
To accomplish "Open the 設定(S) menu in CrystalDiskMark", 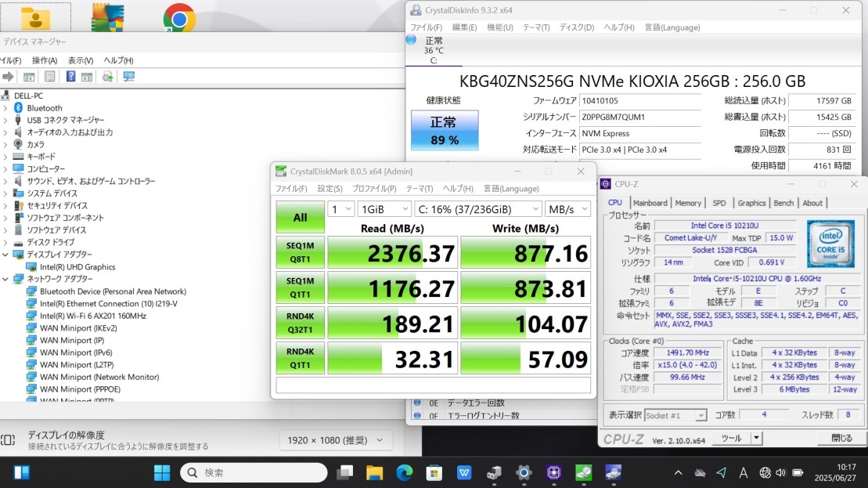I will click(330, 189).
